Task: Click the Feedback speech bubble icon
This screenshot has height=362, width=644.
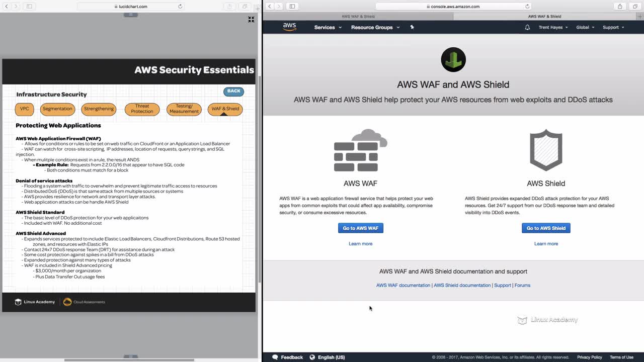Action: 275,357
